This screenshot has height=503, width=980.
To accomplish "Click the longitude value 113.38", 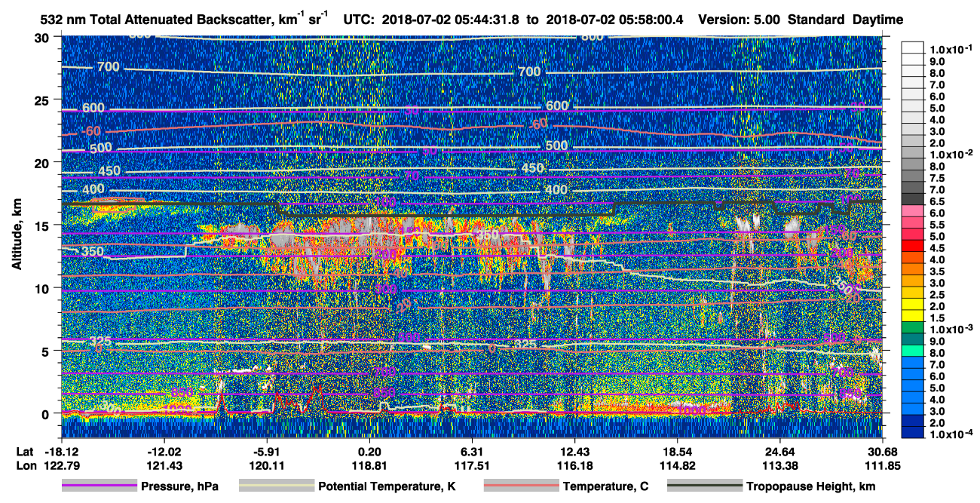I will pos(780,465).
